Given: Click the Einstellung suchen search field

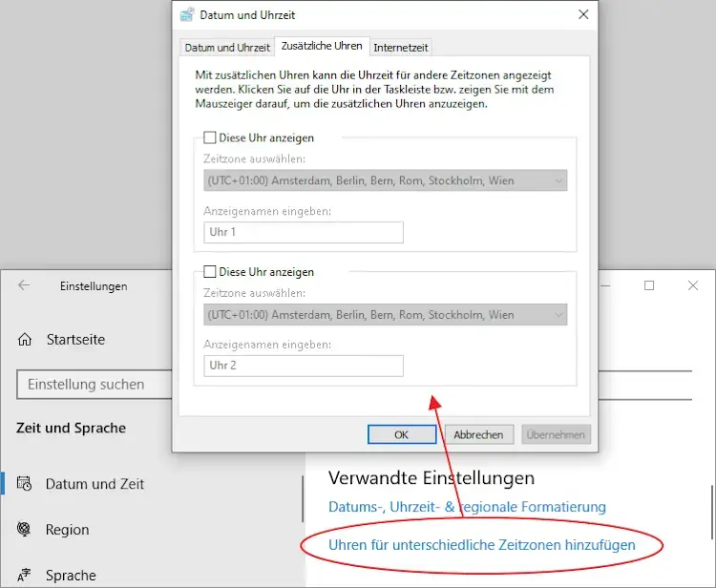Looking at the screenshot, I should coord(95,385).
